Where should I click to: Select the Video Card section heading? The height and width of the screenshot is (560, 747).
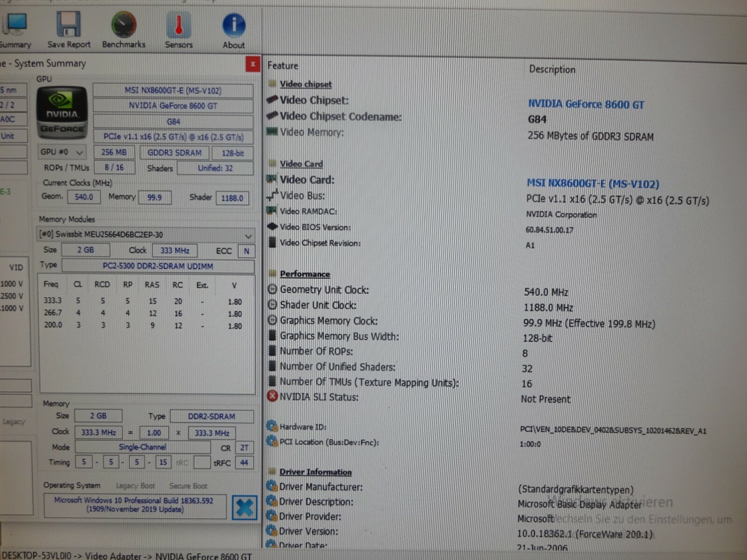point(301,164)
